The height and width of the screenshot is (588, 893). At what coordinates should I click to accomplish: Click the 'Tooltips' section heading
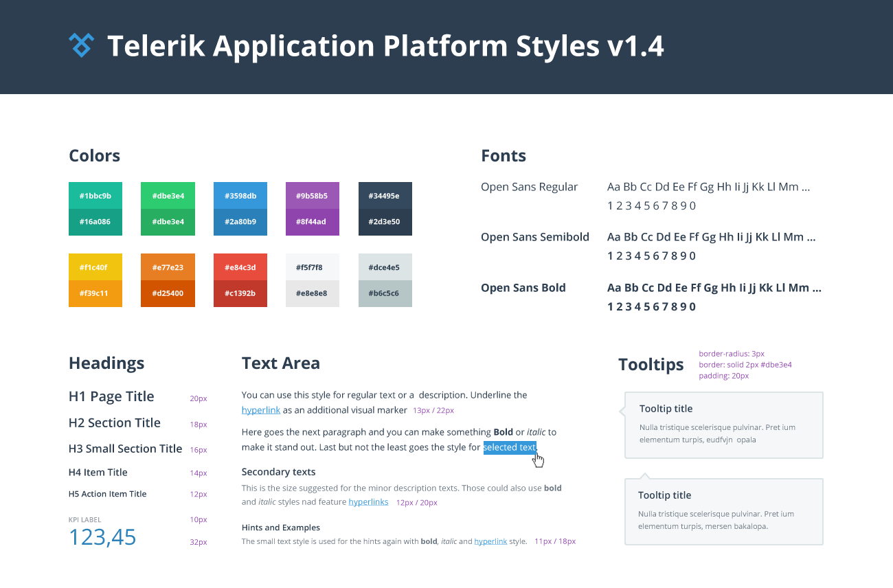click(x=651, y=365)
